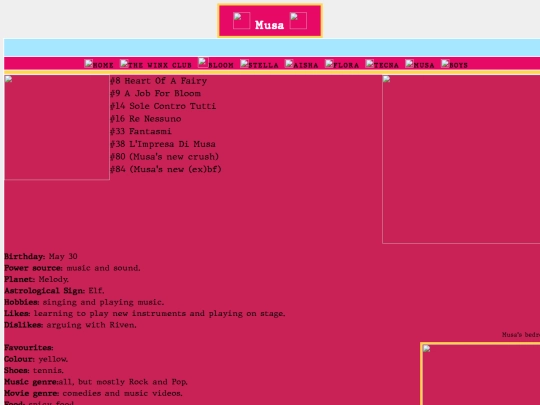Select '#33 Fantasmi' entry

click(x=141, y=131)
